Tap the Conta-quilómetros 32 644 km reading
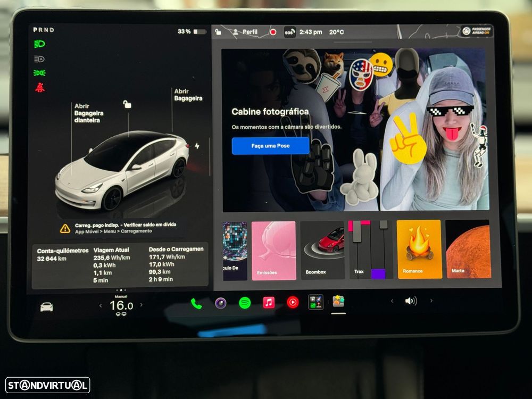This screenshot has width=532, height=399. click(62, 254)
